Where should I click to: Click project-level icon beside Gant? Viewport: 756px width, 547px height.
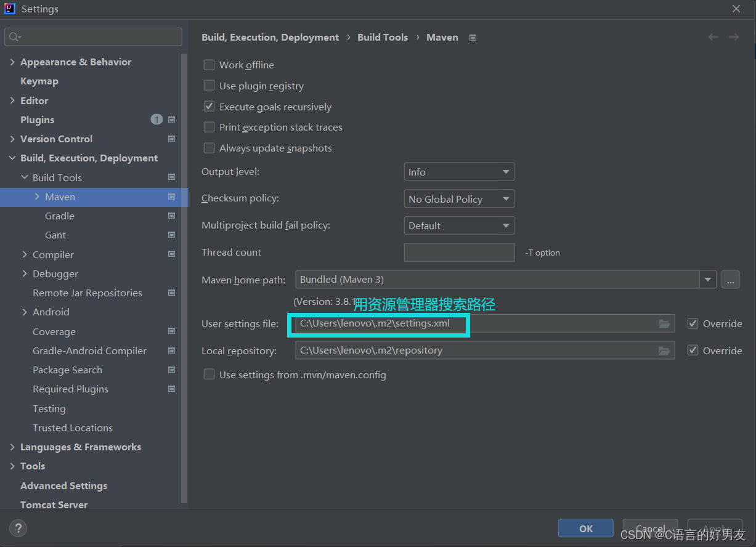click(x=172, y=235)
